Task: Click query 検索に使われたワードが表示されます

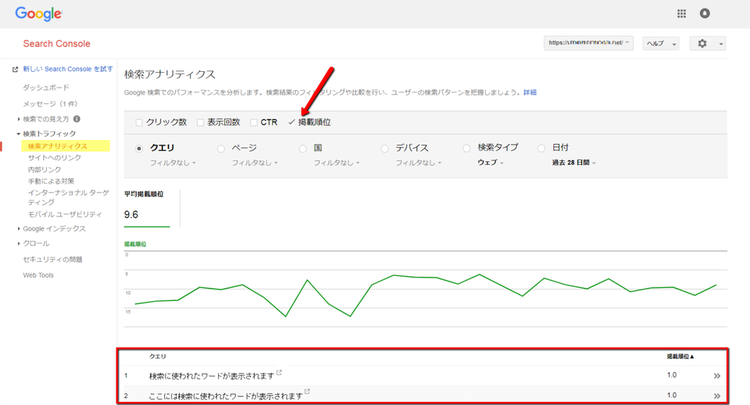Action: pyautogui.click(x=211, y=376)
